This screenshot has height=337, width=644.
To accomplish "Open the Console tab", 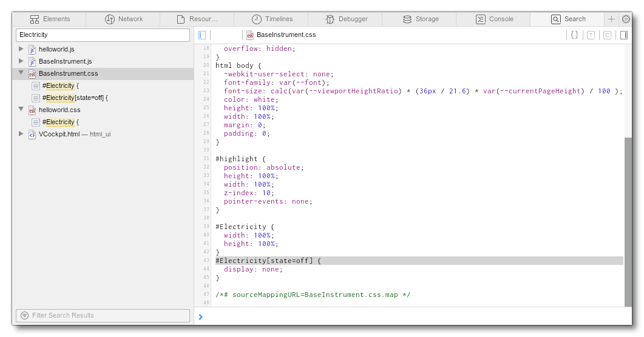I will click(x=493, y=19).
